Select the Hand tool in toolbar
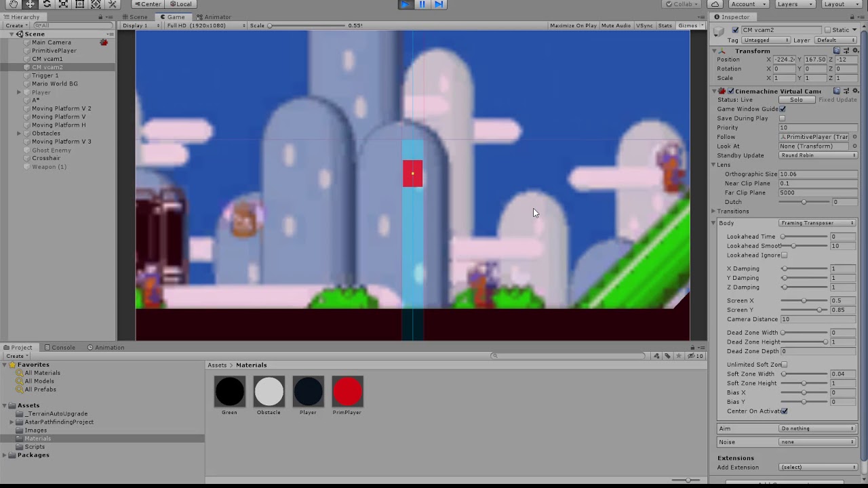 point(14,4)
